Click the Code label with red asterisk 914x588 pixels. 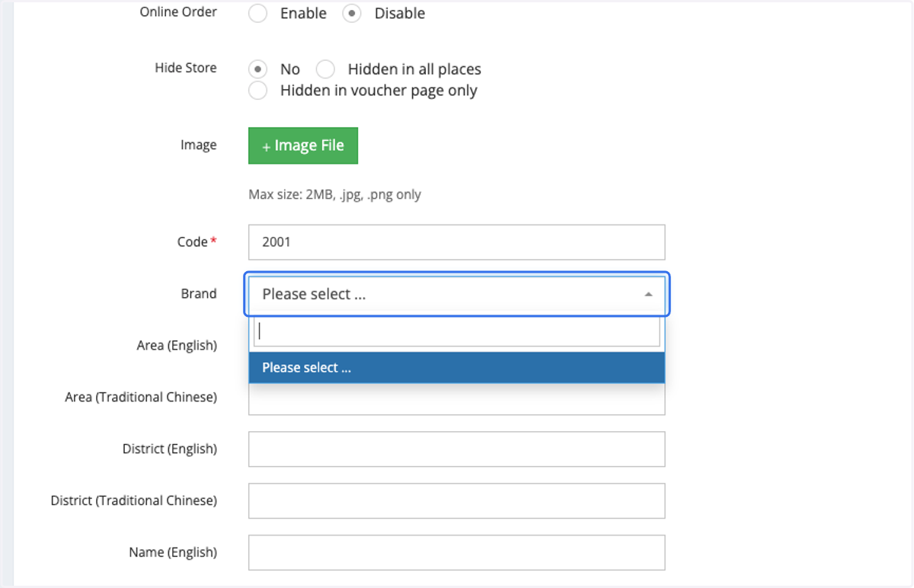[x=197, y=242]
